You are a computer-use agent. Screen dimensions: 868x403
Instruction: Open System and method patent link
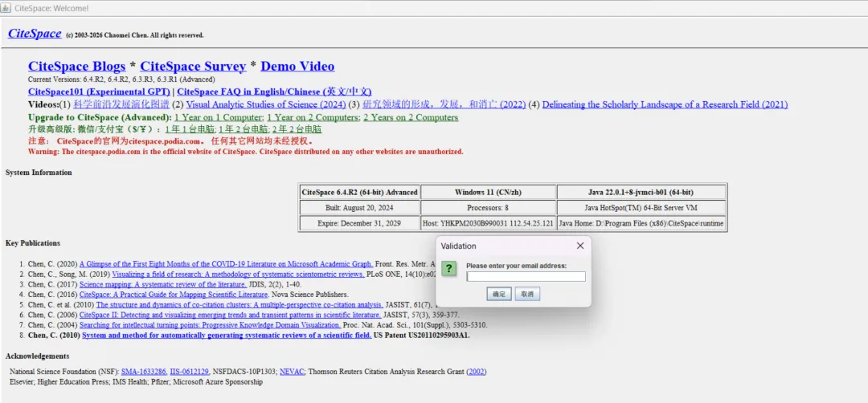coord(227,336)
